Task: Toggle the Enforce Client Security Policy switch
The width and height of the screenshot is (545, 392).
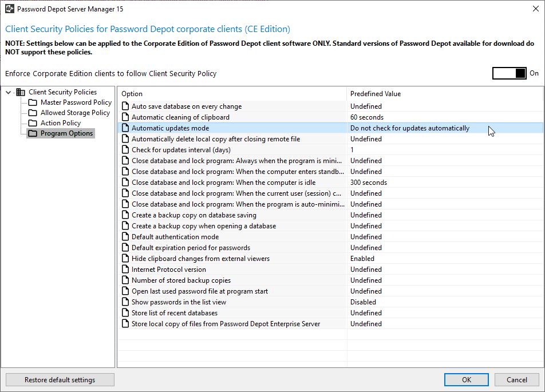Action: click(509, 73)
